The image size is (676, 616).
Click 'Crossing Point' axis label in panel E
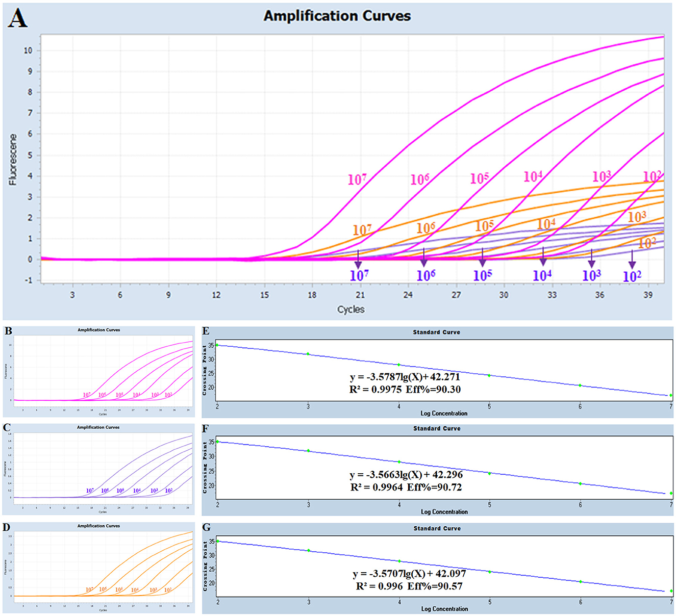click(205, 370)
